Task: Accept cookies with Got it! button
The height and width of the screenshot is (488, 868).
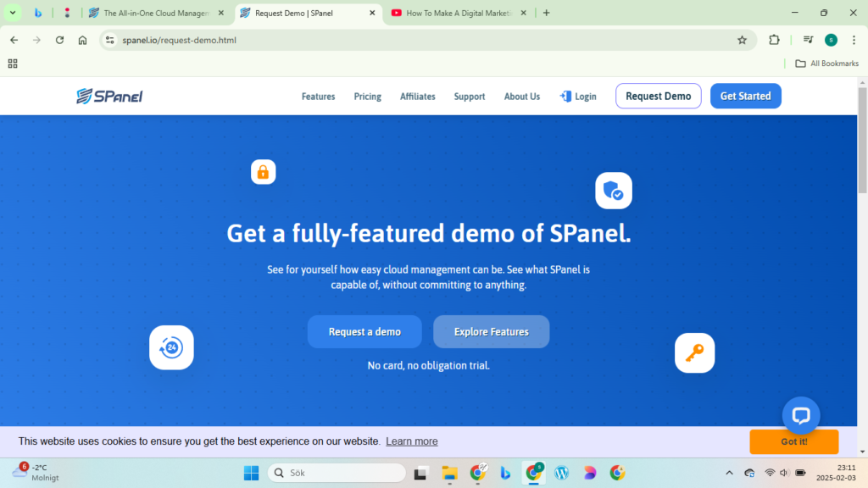Action: pos(793,441)
